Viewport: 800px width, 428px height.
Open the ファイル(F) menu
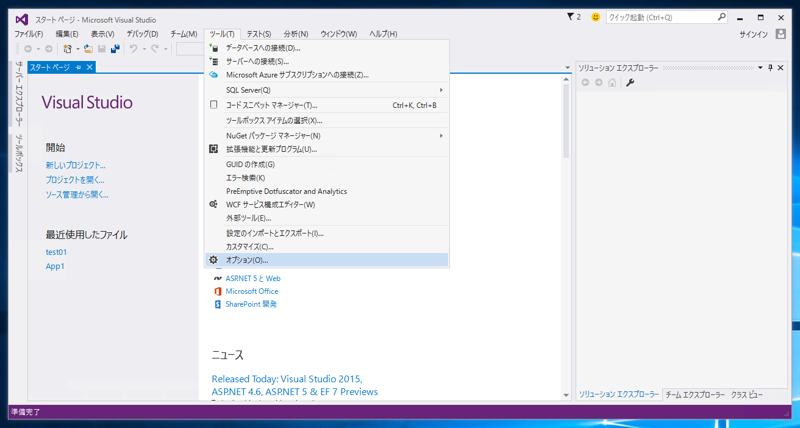(x=29, y=34)
